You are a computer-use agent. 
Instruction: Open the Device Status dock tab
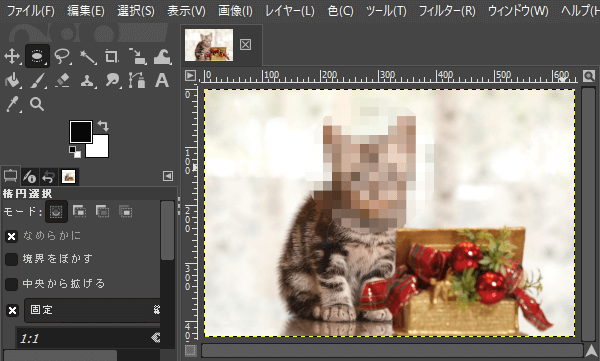pos(29,176)
